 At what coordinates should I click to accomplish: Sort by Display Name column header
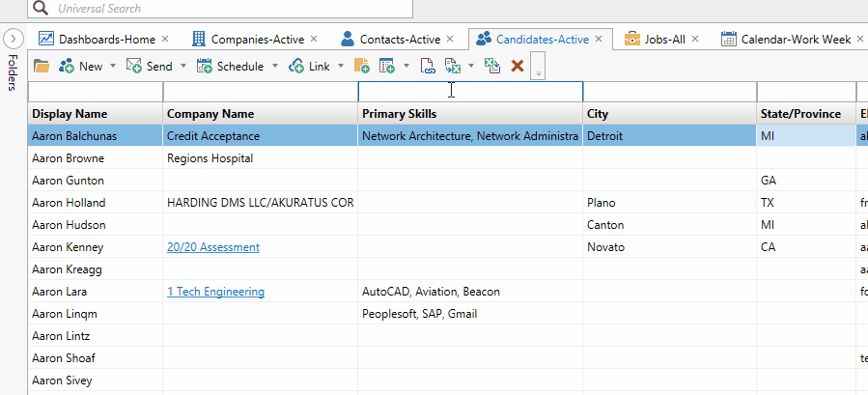coord(96,114)
